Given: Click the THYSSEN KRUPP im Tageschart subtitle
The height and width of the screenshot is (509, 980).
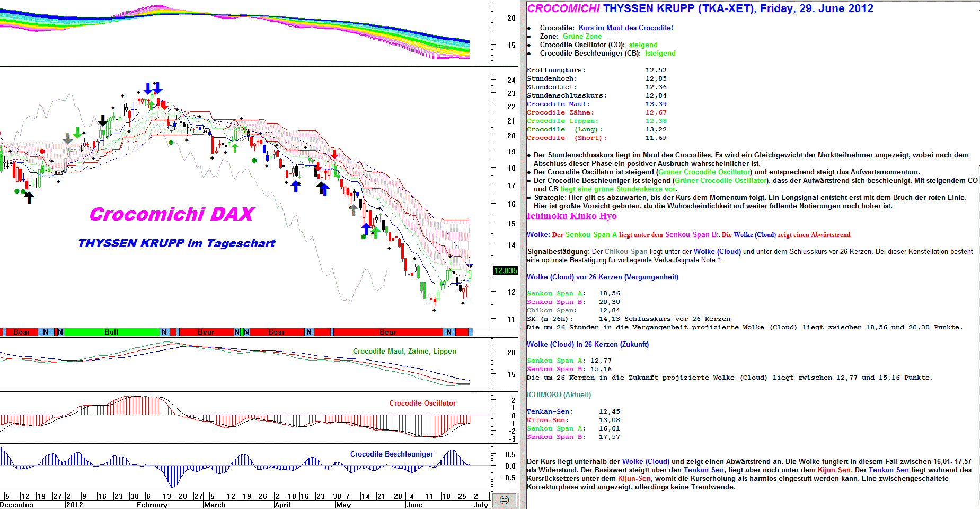Looking at the screenshot, I should pyautogui.click(x=176, y=243).
